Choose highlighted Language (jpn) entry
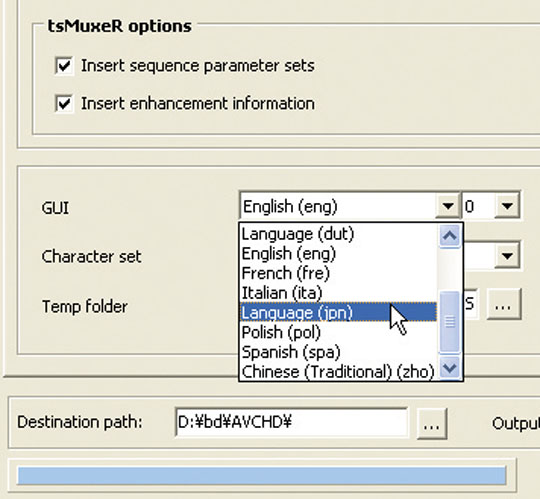 click(339, 313)
